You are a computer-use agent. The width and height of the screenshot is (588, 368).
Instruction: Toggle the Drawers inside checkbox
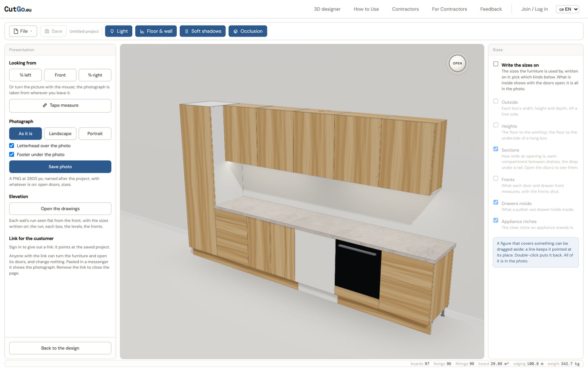pyautogui.click(x=496, y=202)
